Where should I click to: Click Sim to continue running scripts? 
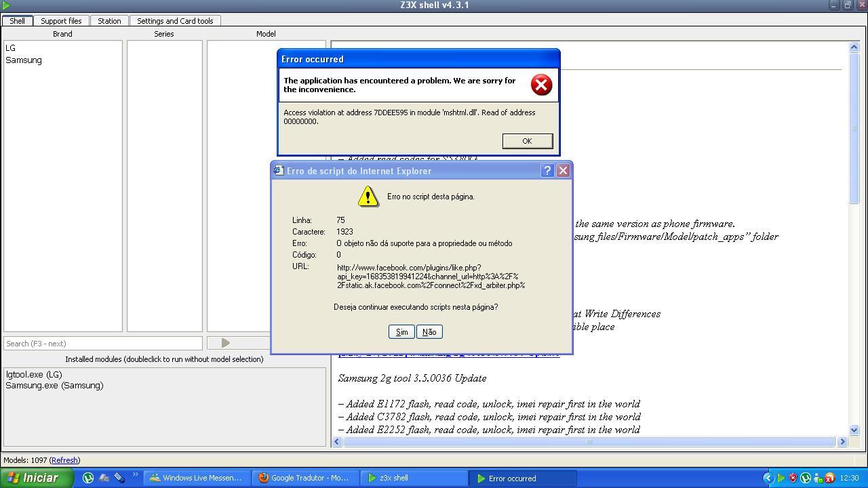[401, 331]
